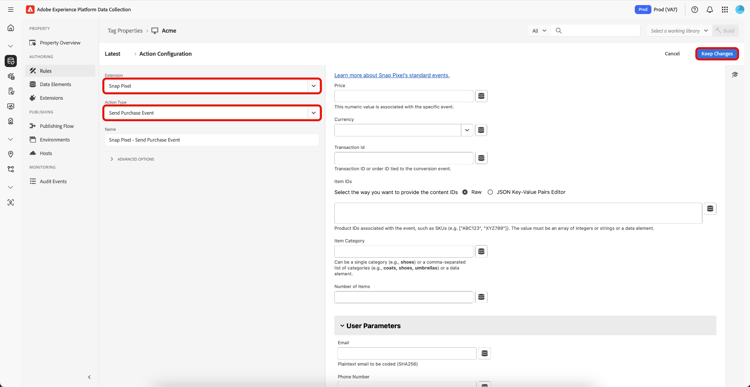
Task: Expand Advanced Options section
Action: point(132,159)
